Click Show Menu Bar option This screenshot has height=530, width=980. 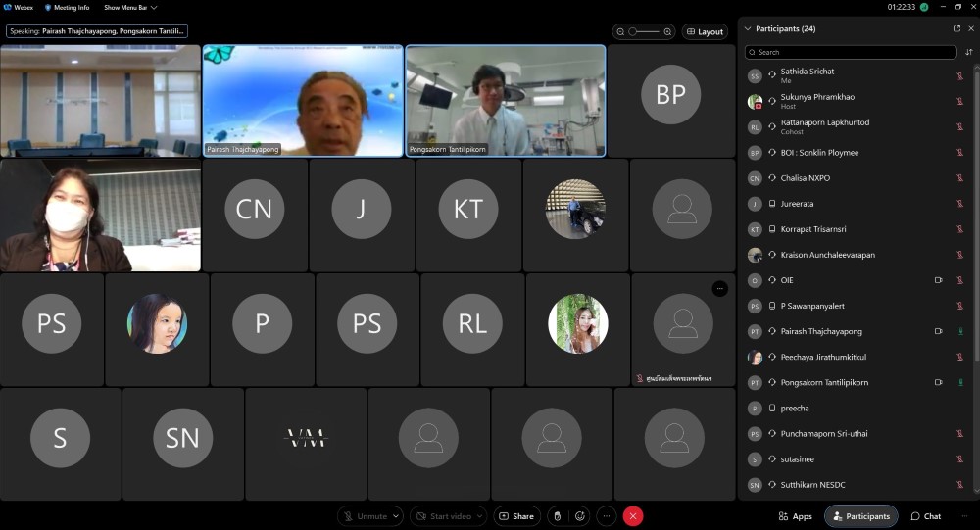[x=130, y=7]
